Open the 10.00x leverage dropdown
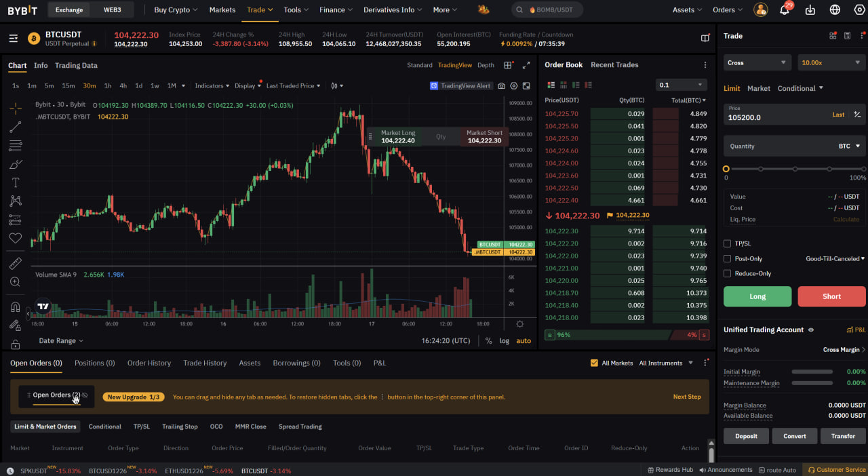This screenshot has width=868, height=476. click(831, 62)
